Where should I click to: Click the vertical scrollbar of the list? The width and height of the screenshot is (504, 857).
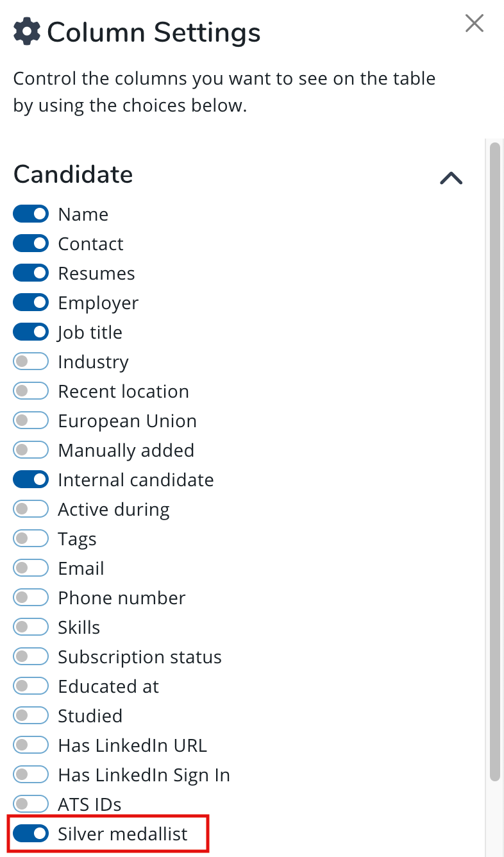point(494,462)
